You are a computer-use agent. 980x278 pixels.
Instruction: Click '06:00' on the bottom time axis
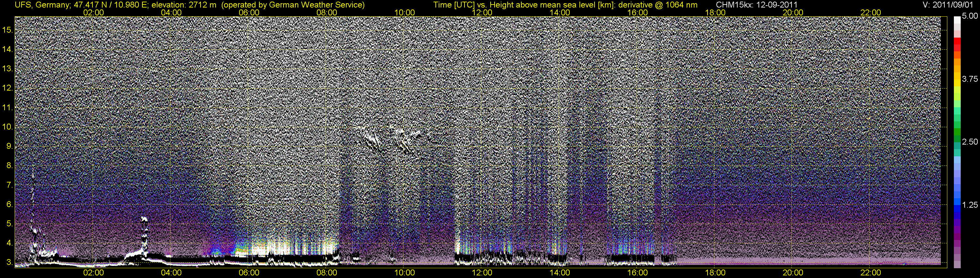click(x=249, y=273)
